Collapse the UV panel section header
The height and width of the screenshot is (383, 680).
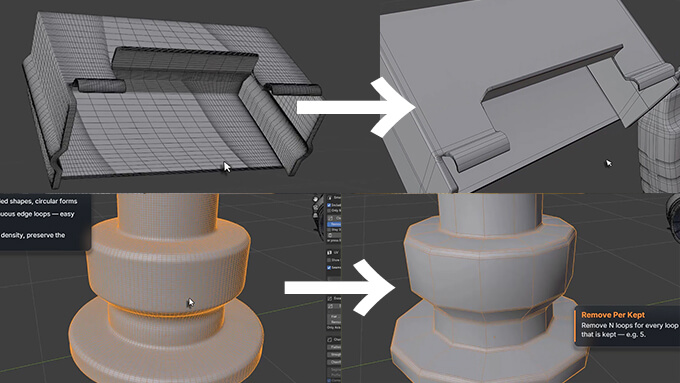pos(334,252)
